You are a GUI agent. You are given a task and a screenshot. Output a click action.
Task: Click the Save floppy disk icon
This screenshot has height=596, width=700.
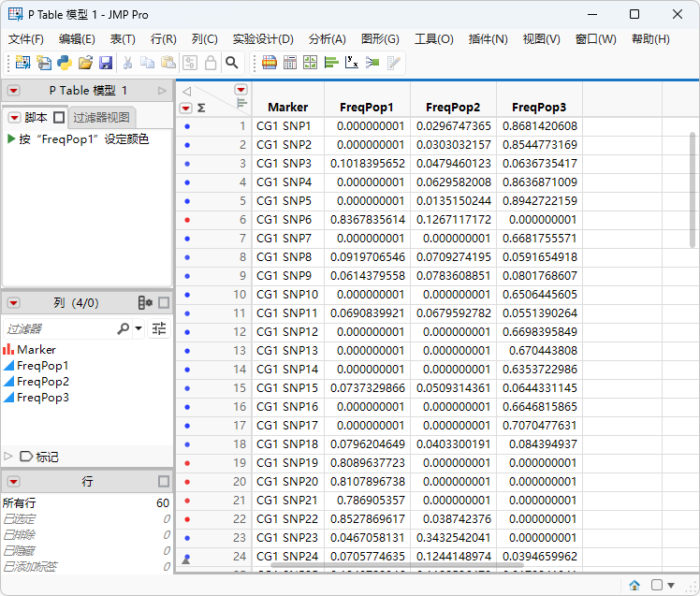click(x=106, y=63)
